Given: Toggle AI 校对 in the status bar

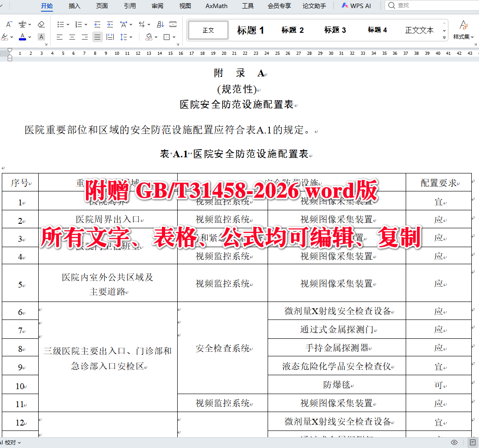Looking at the screenshot, I should (9, 443).
